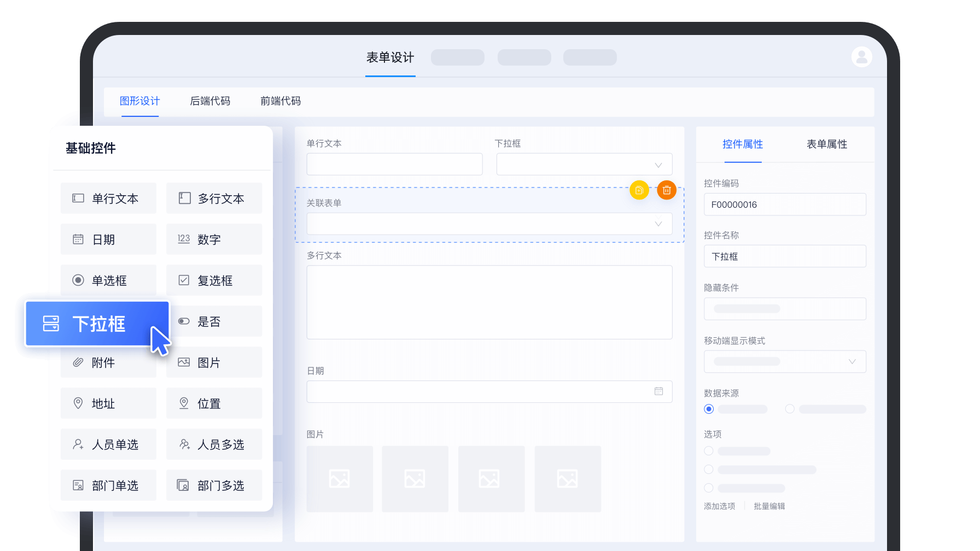Screen dimensions: 980x551
Task: Select the 是否 toggle switch control
Action: (x=214, y=321)
